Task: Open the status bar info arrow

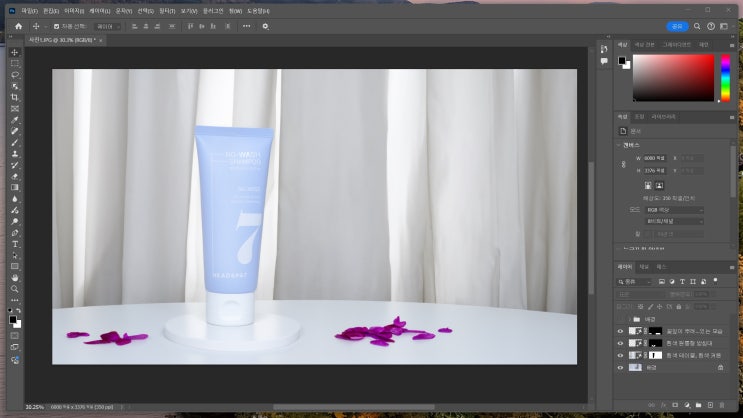Action: [122, 407]
